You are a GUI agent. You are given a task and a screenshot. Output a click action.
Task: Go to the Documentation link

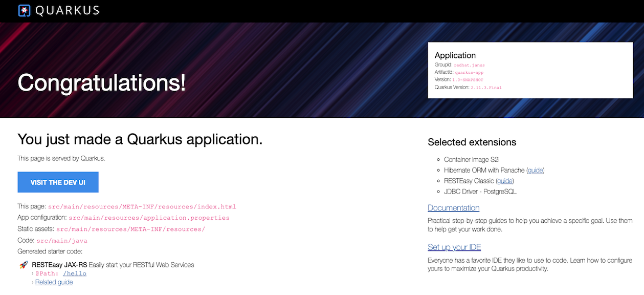point(453,208)
